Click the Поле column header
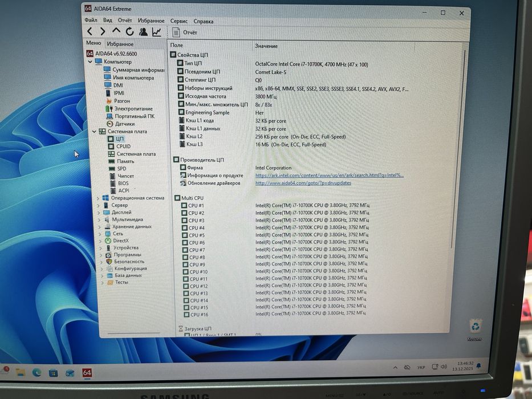 (176, 45)
